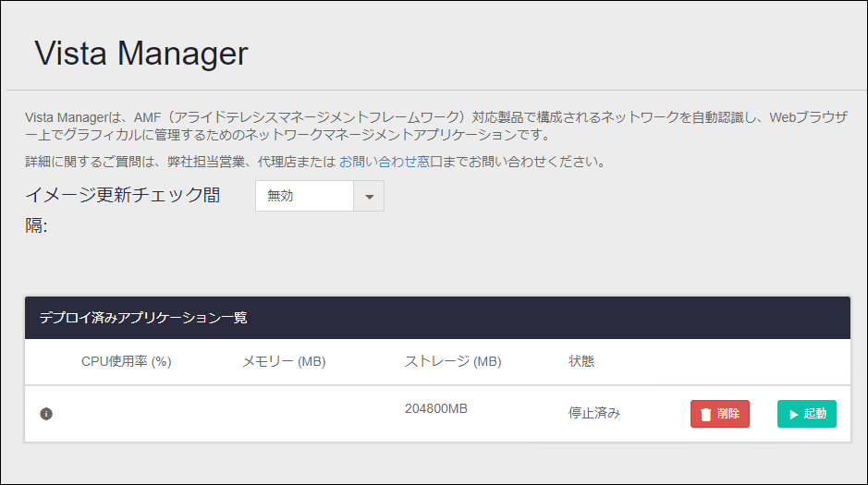Click the info icon in the application row

coord(46,414)
